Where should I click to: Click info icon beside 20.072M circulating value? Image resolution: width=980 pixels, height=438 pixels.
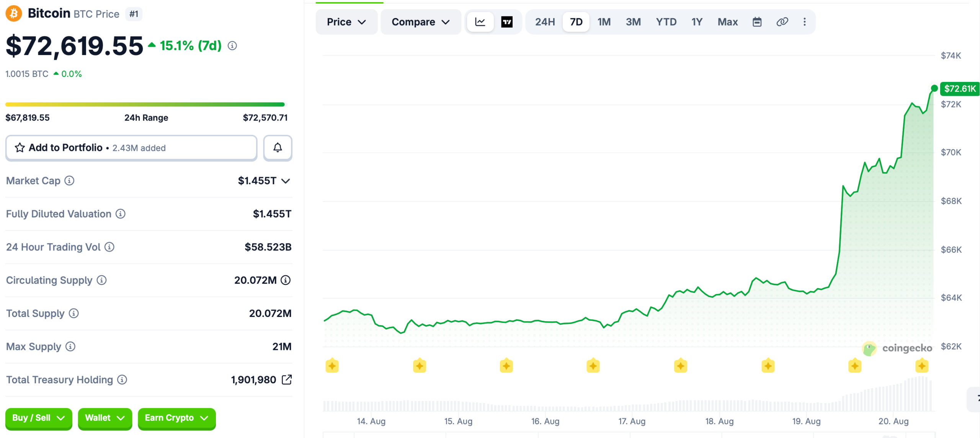(286, 280)
